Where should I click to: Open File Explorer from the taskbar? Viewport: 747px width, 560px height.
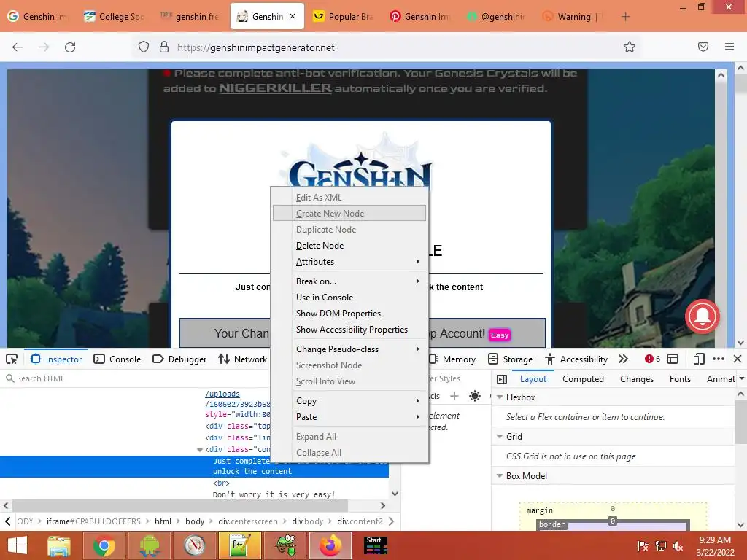pos(59,545)
